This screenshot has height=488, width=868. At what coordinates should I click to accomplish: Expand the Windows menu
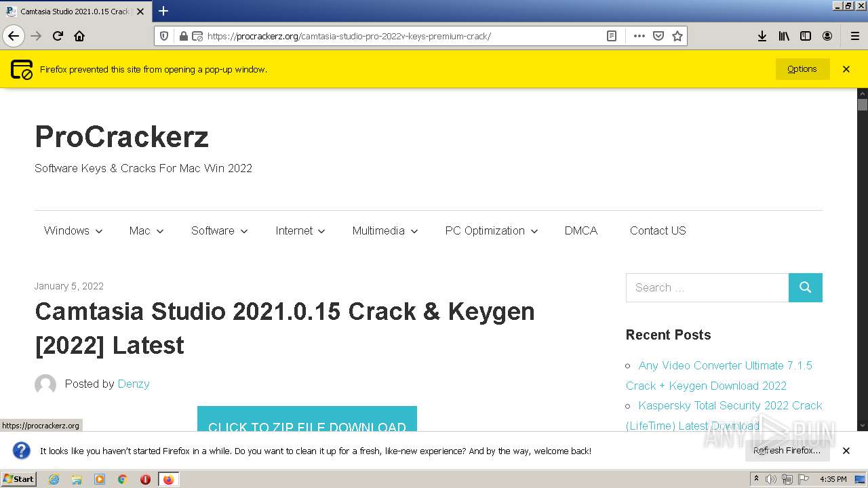(x=73, y=230)
